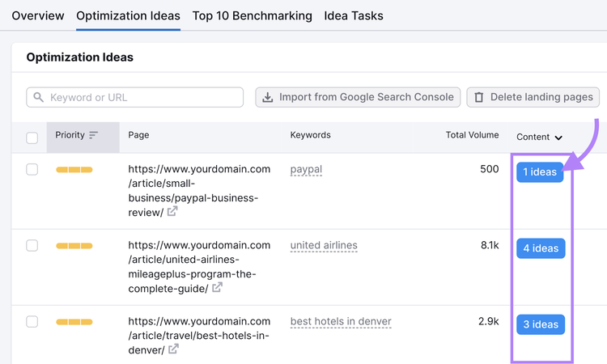This screenshot has height=364, width=607.
Task: Click the priority bar for paypal row
Action: pos(74,169)
